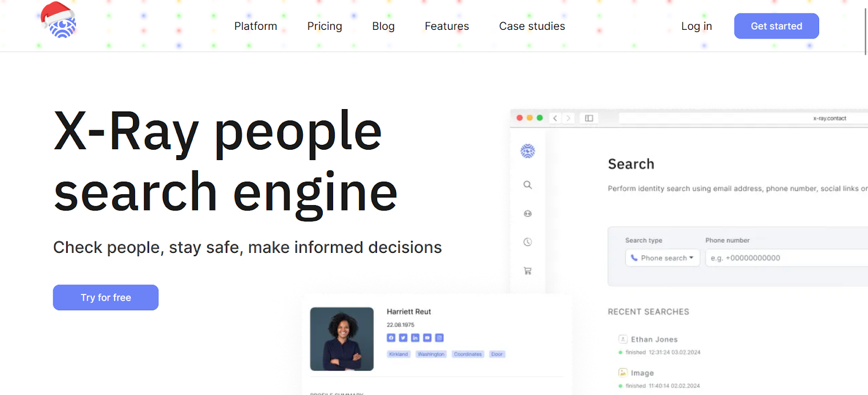Click the face mask icon in sidebar

[x=527, y=214]
